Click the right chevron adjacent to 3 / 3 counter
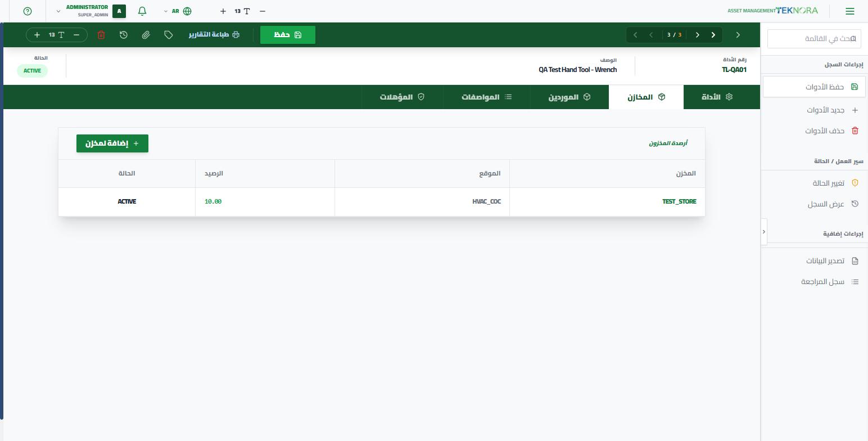The width and height of the screenshot is (868, 441). (x=698, y=35)
